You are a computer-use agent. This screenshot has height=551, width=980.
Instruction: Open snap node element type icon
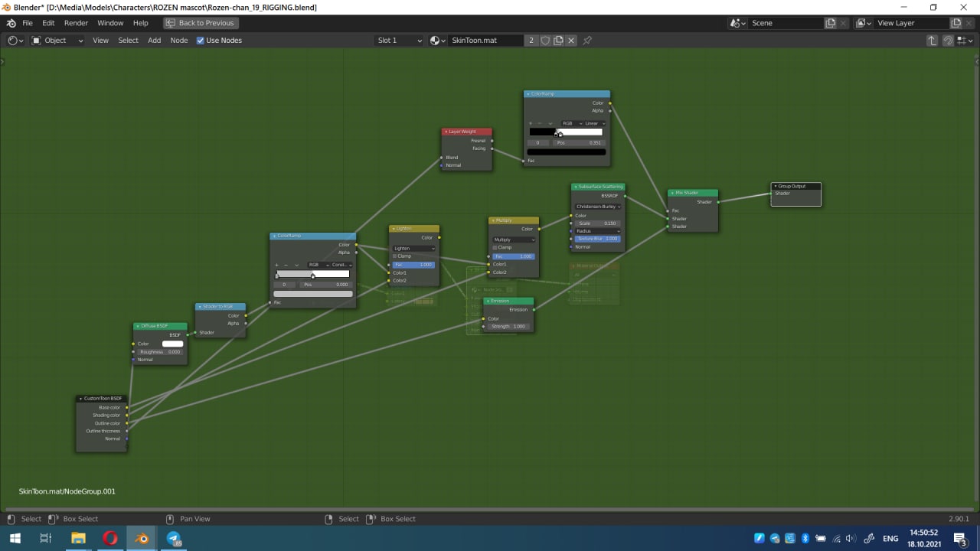click(x=965, y=41)
